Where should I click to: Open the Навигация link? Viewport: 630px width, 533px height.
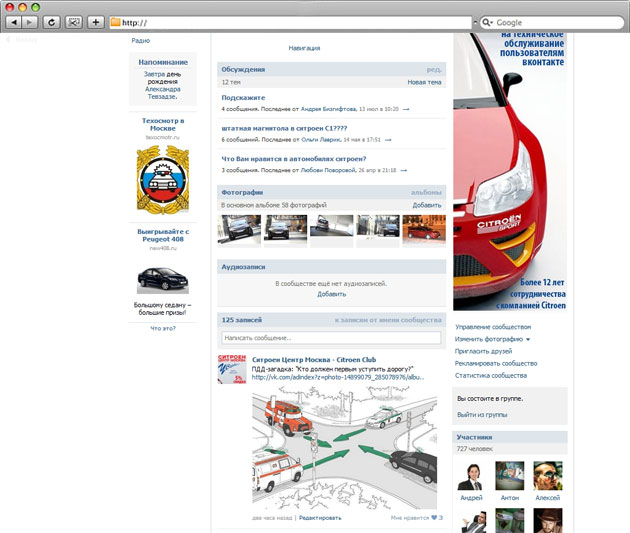click(x=304, y=48)
